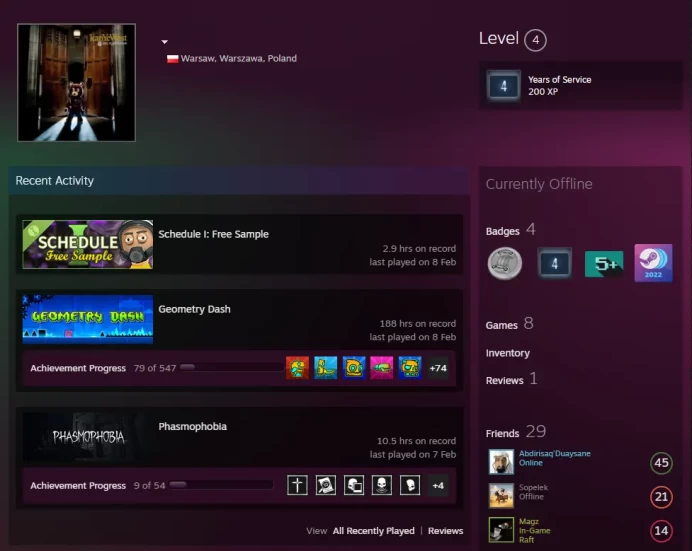Image resolution: width=692 pixels, height=551 pixels.
Task: Open the profile avatar image
Action: 76,82
